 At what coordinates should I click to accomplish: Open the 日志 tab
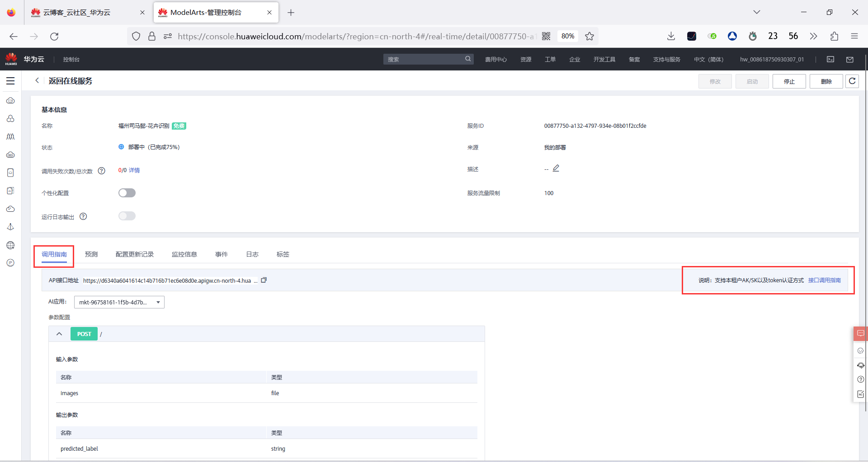(x=252, y=254)
